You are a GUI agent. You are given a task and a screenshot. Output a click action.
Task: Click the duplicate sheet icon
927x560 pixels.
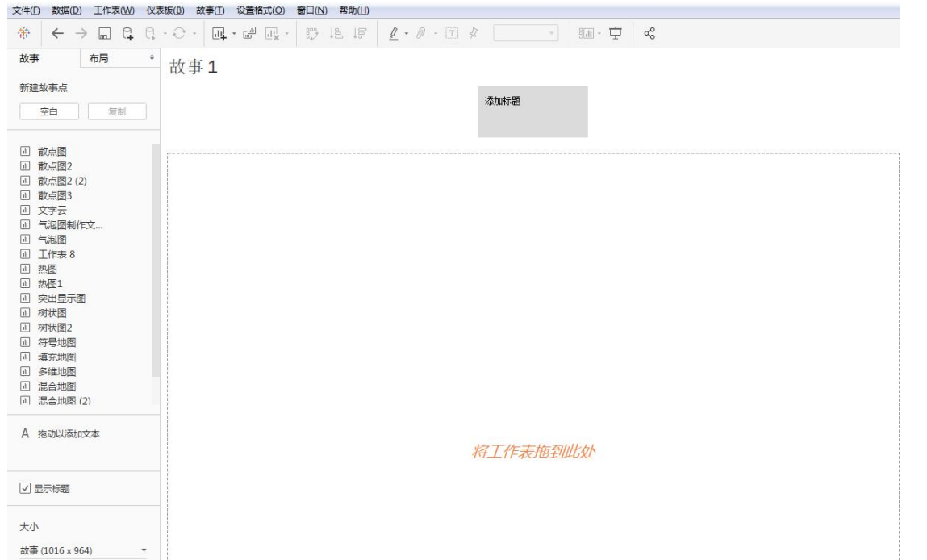(249, 33)
